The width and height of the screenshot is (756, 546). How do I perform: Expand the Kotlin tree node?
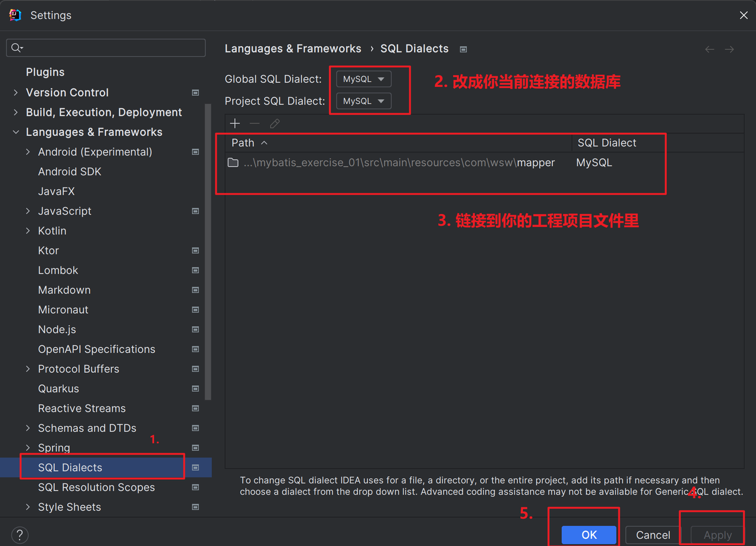(x=28, y=231)
